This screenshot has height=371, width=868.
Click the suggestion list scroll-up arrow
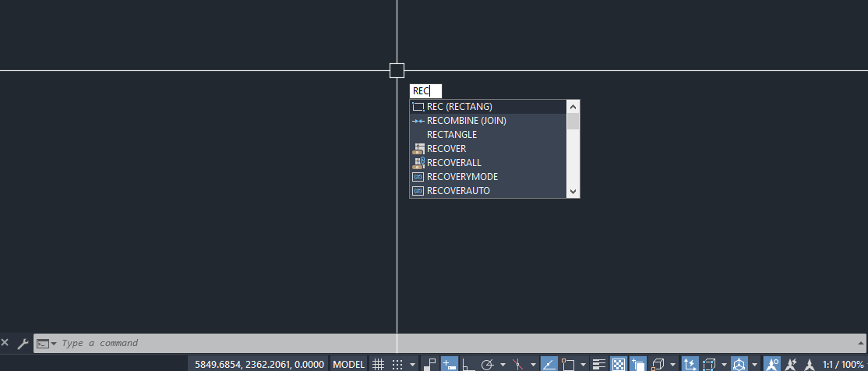pos(573,106)
